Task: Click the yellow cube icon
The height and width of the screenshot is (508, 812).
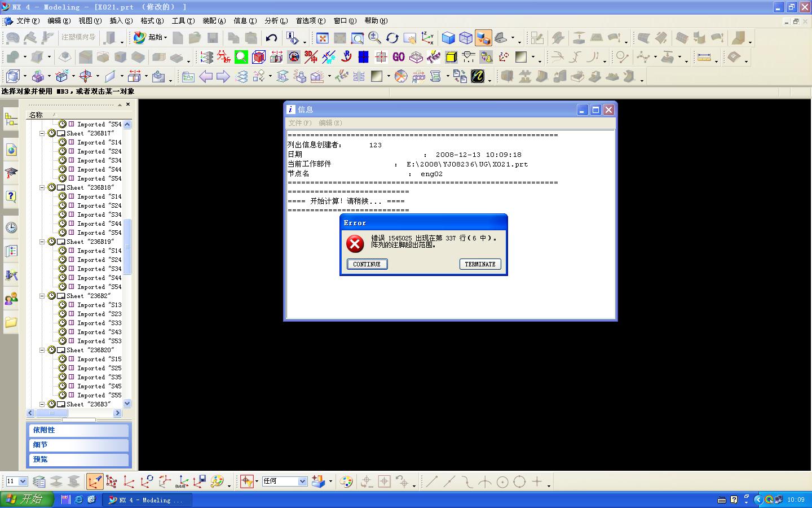Action: pyautogui.click(x=451, y=57)
